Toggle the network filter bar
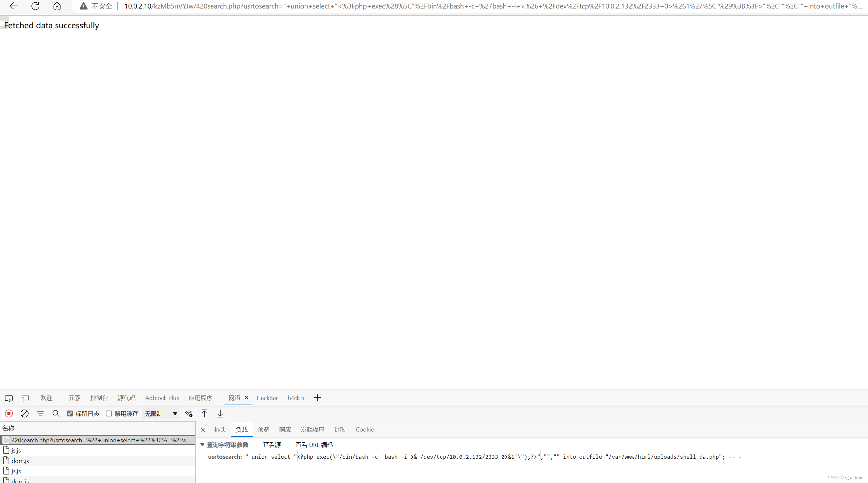Viewport: 868px width, 483px height. [40, 413]
